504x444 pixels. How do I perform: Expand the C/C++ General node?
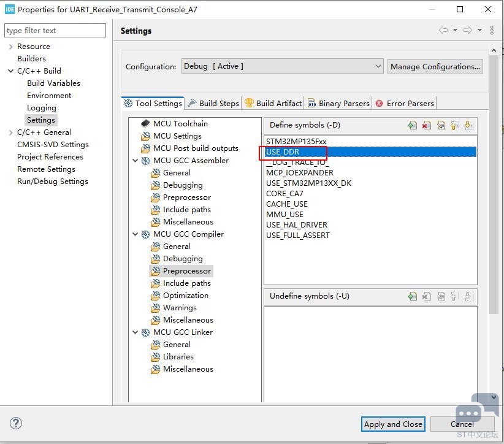pyautogui.click(x=10, y=132)
